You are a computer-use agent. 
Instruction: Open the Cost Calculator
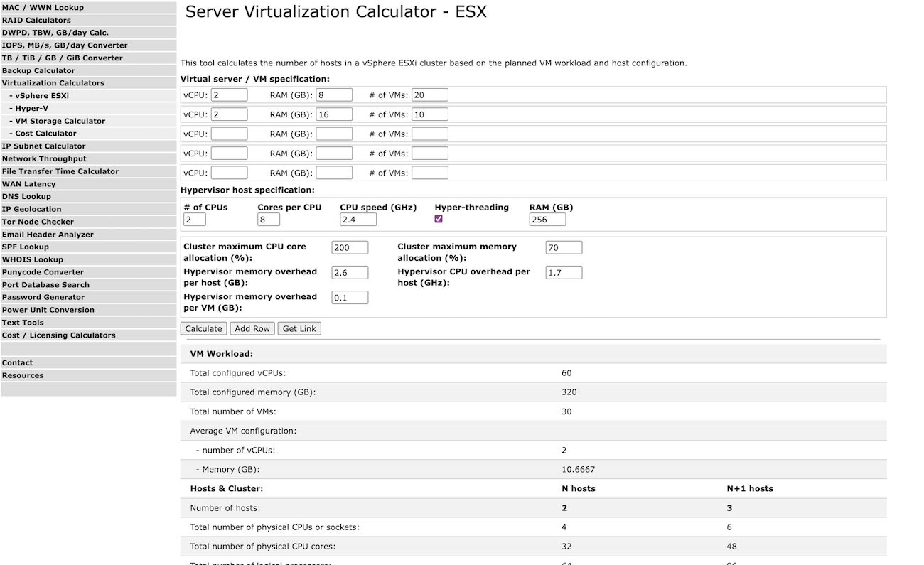pos(43,134)
